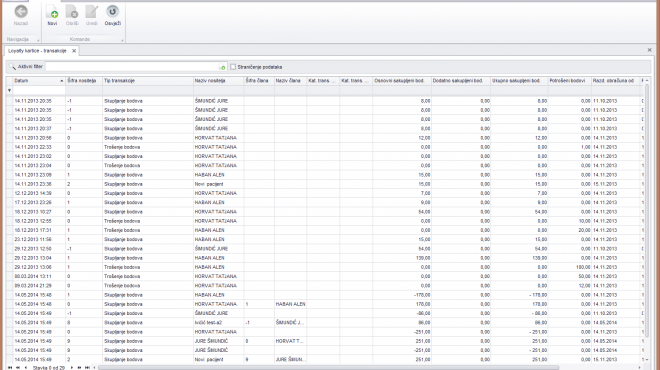The height and width of the screenshot is (370, 660).
Task: Sort by Dodatno sakupljeni bod. column header
Action: click(x=460, y=80)
